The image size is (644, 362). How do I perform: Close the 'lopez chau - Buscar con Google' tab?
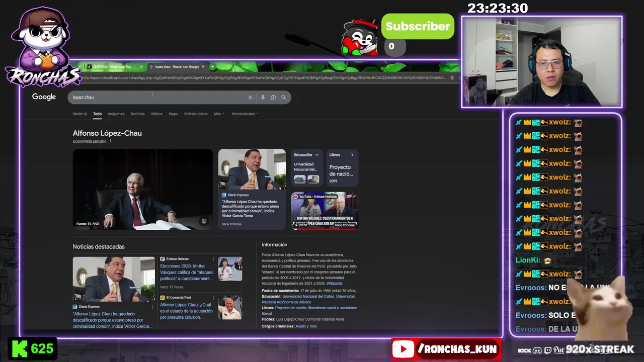(203, 66)
